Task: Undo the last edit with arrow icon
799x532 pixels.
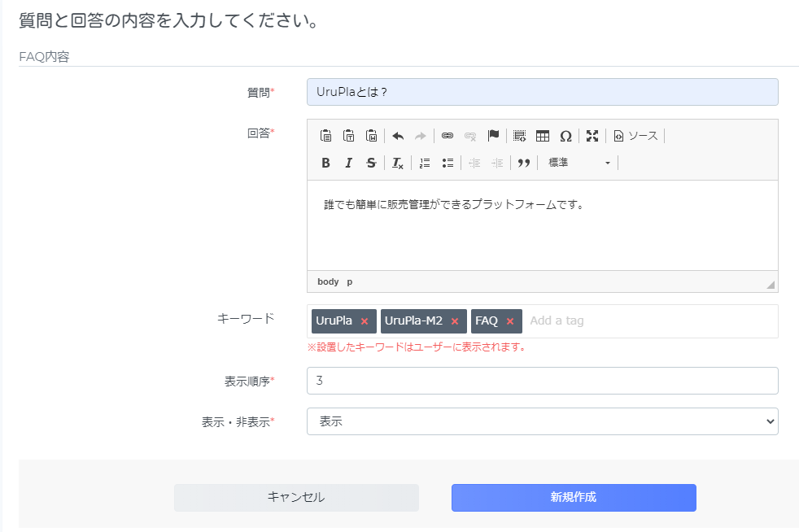Action: click(398, 136)
